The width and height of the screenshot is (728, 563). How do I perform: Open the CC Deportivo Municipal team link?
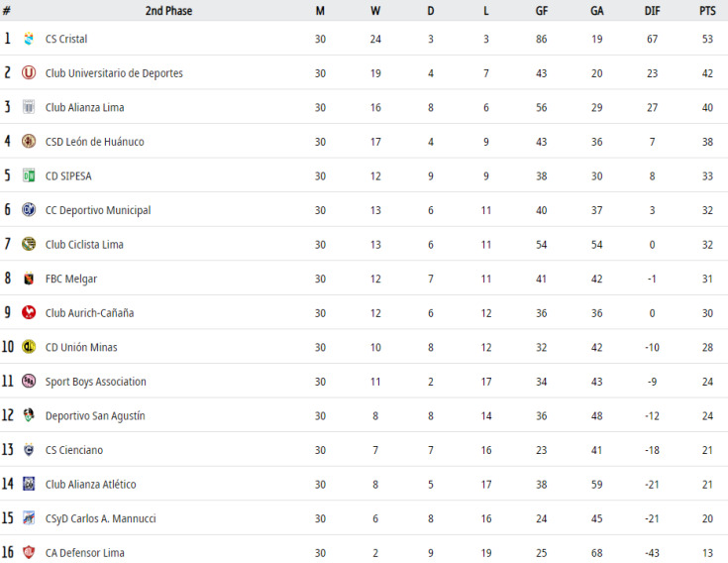coord(98,210)
